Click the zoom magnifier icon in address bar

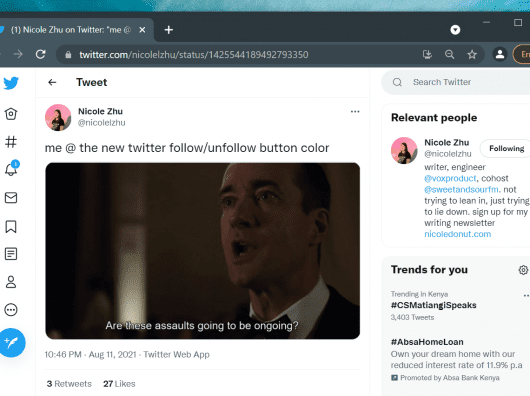point(450,54)
